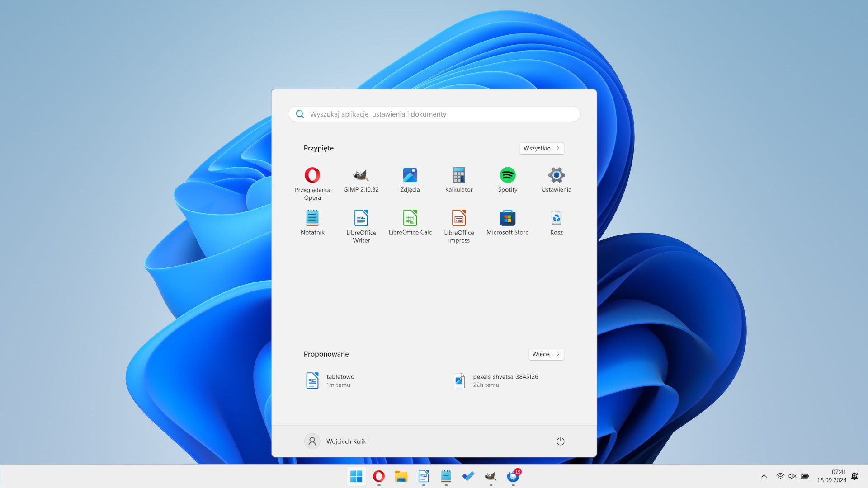Open Notatnik from pinned apps
This screenshot has height=488, width=868.
[x=312, y=222]
